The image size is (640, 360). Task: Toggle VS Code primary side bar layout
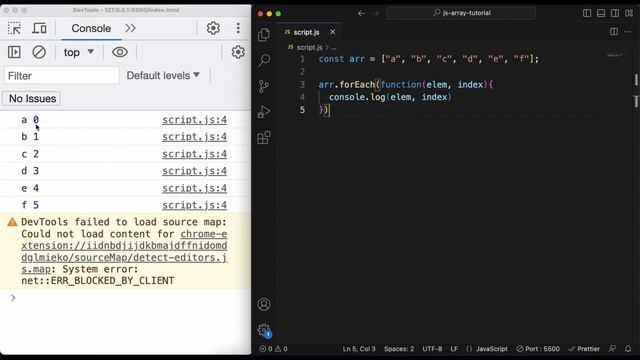click(587, 13)
